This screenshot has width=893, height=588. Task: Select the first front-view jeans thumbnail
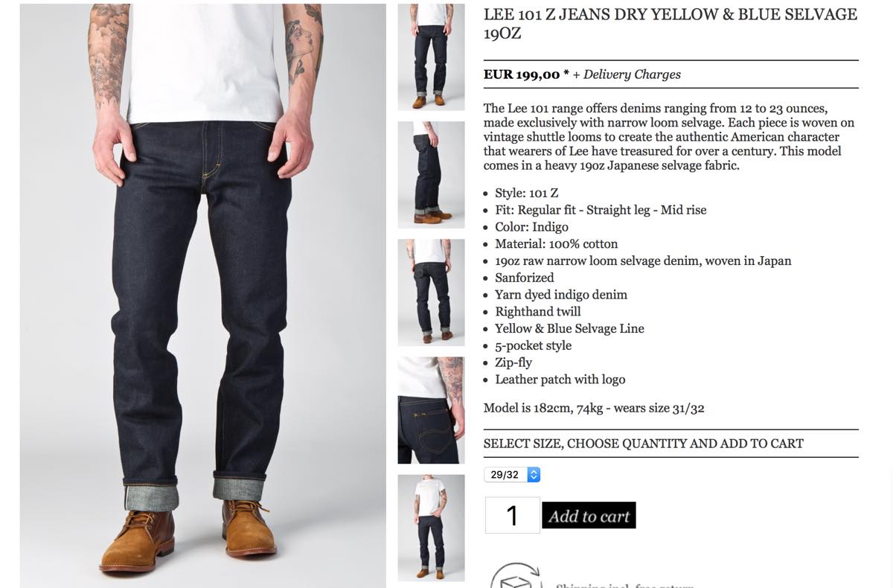tap(431, 57)
